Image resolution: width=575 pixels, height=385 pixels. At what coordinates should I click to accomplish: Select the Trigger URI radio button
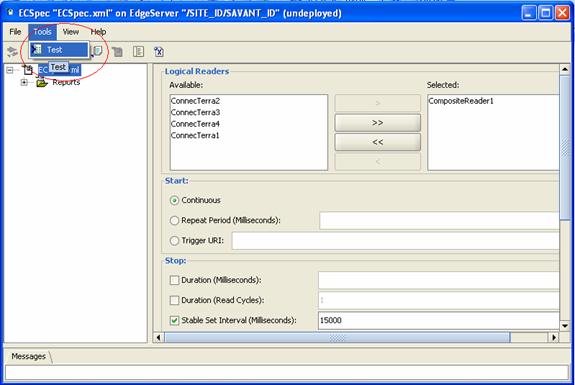[x=174, y=241]
